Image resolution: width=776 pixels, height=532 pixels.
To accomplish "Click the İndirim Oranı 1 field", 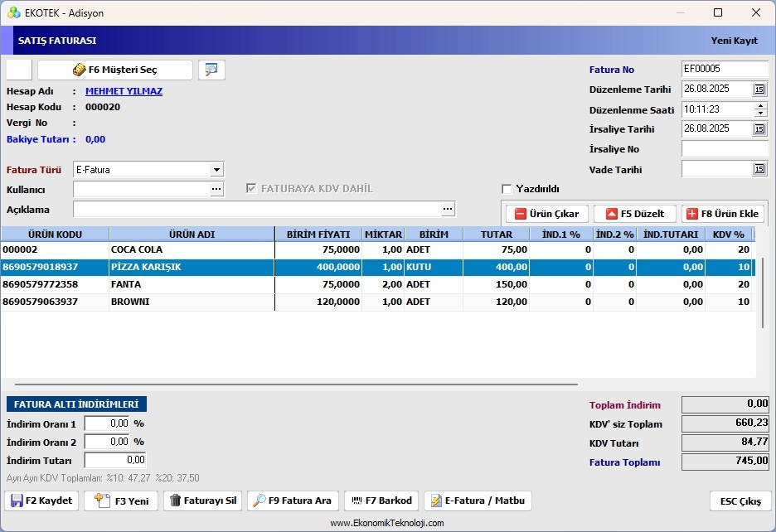I will coord(107,423).
